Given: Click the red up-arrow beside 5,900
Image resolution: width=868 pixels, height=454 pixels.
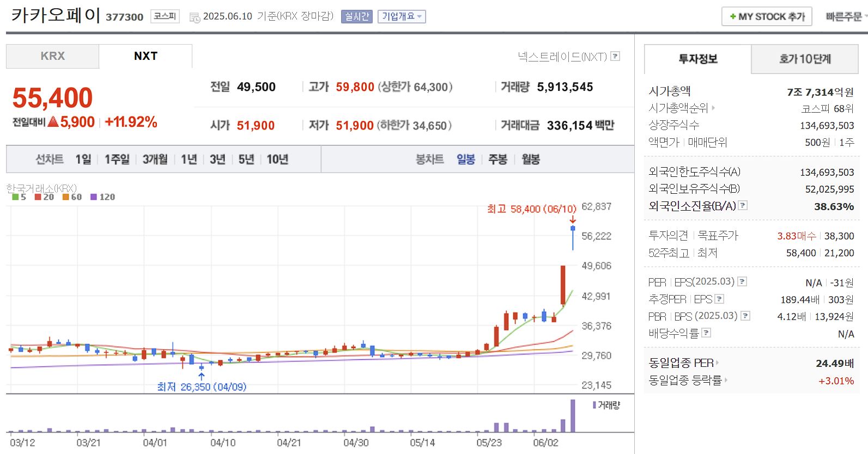Looking at the screenshot, I should click(x=53, y=122).
